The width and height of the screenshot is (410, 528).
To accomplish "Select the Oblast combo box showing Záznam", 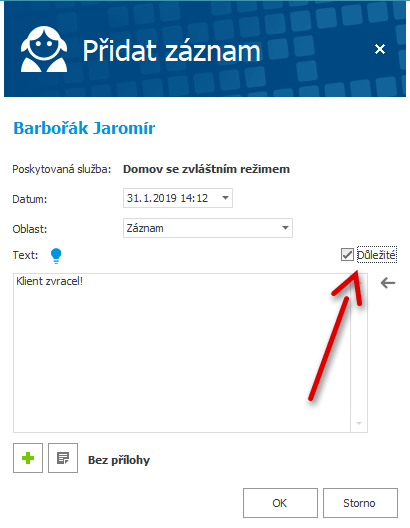I will 208,228.
